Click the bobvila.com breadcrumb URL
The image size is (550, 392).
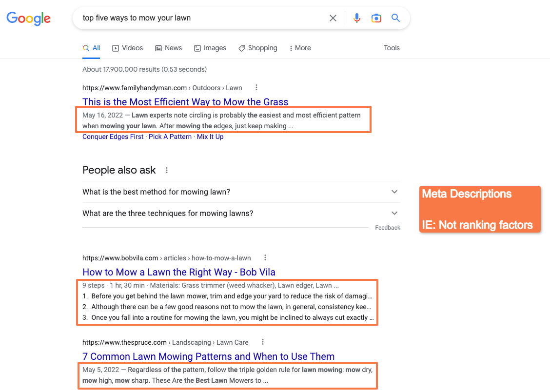[x=167, y=258]
